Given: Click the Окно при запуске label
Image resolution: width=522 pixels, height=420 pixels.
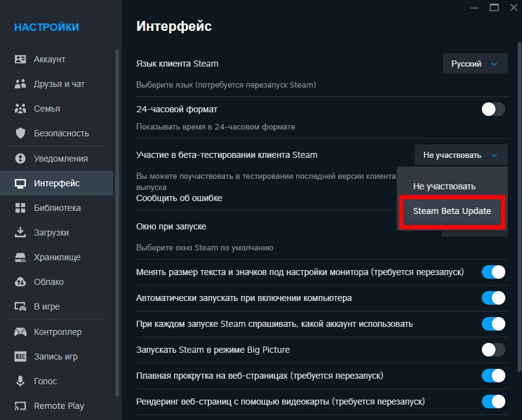Looking at the screenshot, I should click(171, 226).
